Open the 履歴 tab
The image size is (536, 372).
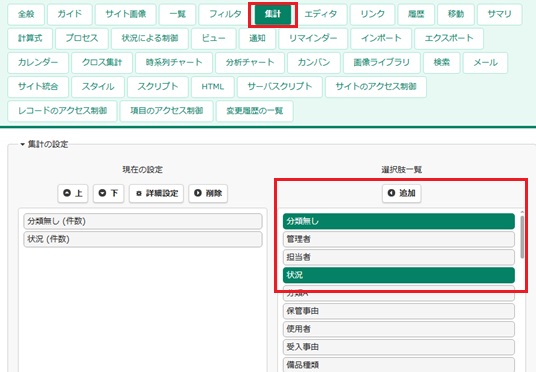point(416,14)
